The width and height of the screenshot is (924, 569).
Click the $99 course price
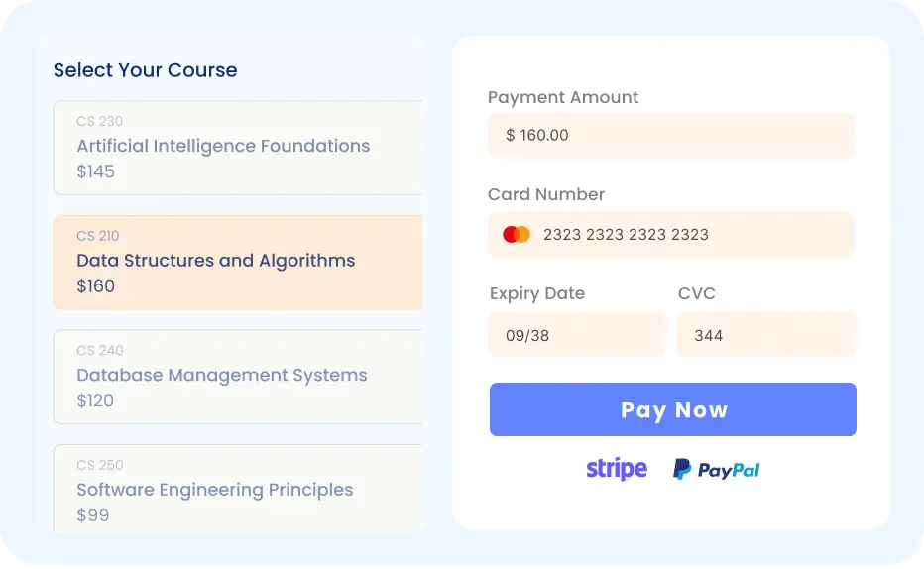click(x=93, y=515)
